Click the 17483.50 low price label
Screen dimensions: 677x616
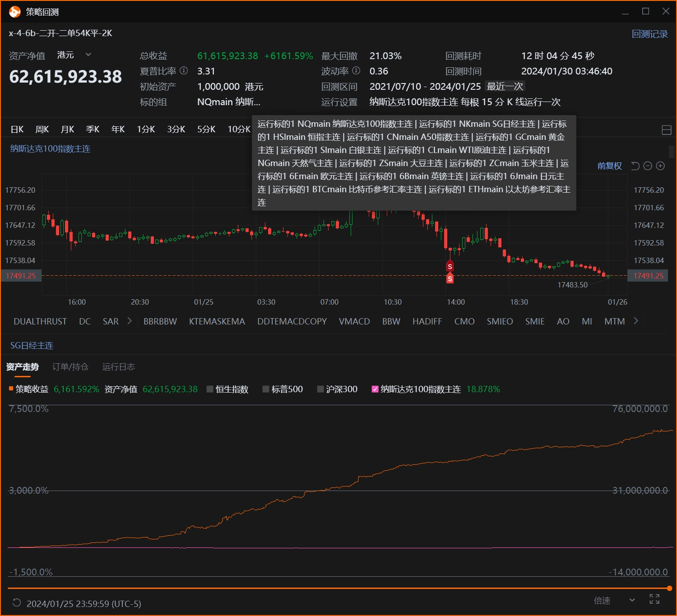click(572, 285)
